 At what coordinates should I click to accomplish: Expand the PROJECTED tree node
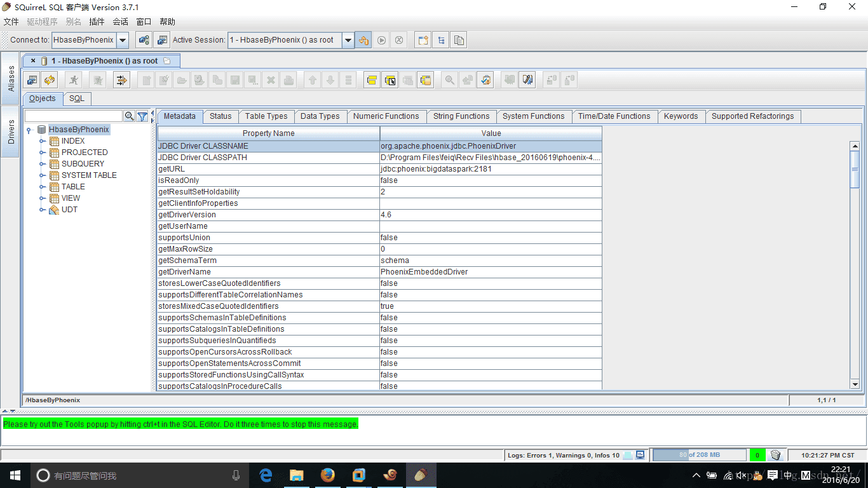tap(43, 152)
